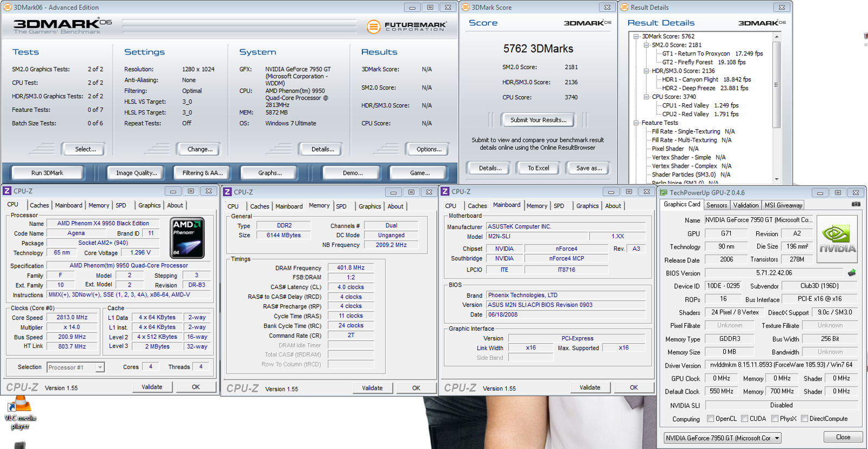Click the Run 3DMark button

tap(47, 173)
